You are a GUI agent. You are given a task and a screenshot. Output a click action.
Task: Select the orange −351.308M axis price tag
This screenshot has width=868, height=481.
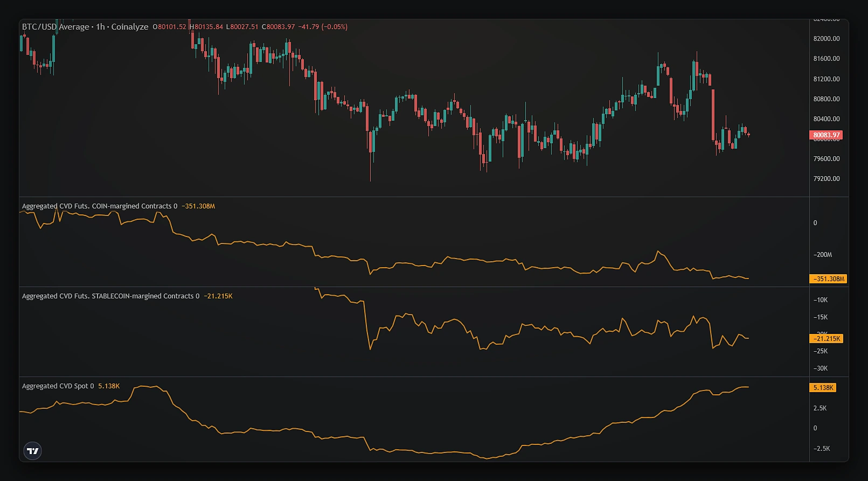828,279
